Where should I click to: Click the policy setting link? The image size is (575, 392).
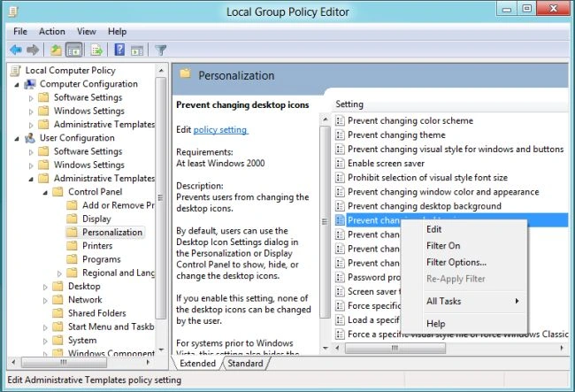click(220, 130)
